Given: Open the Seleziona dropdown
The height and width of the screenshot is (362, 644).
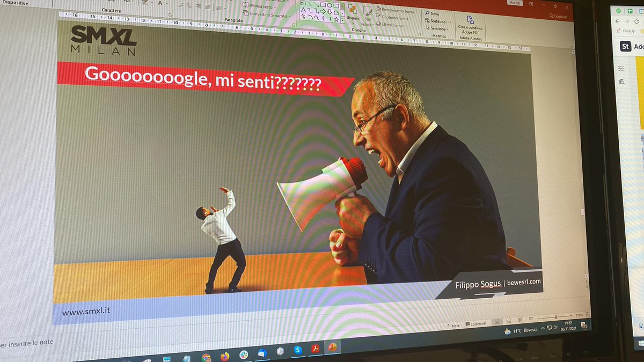Looking at the screenshot, I should [x=438, y=28].
